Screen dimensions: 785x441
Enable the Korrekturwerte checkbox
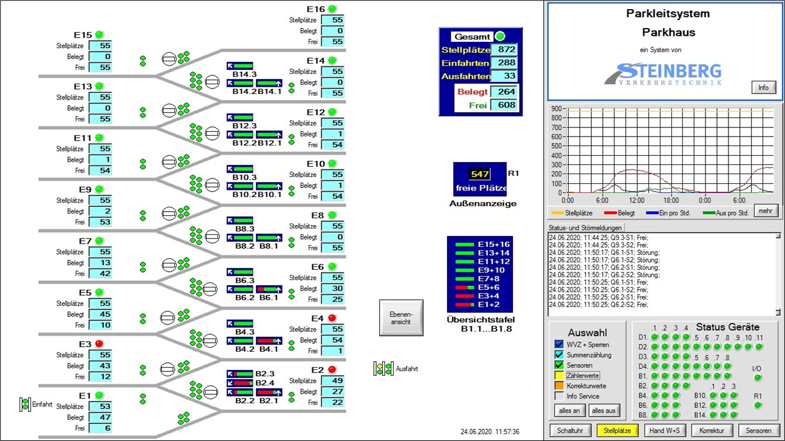click(x=559, y=385)
